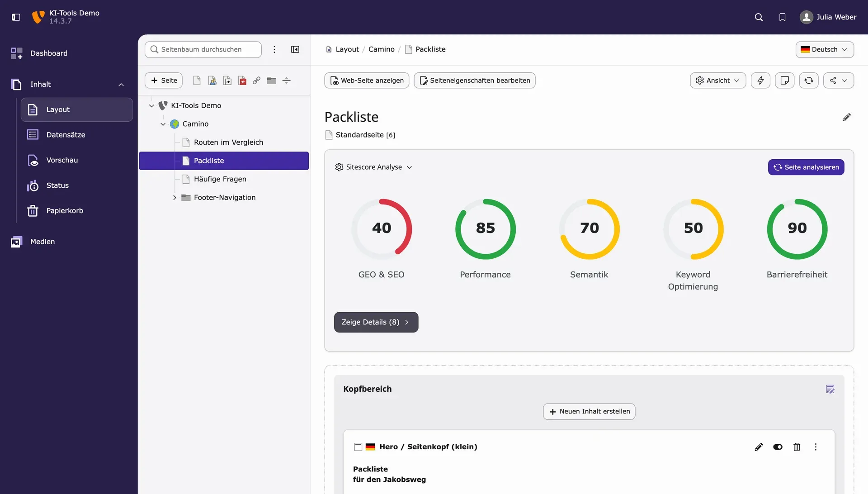Click the Hero content element type icon
868x494 pixels.
[358, 447]
